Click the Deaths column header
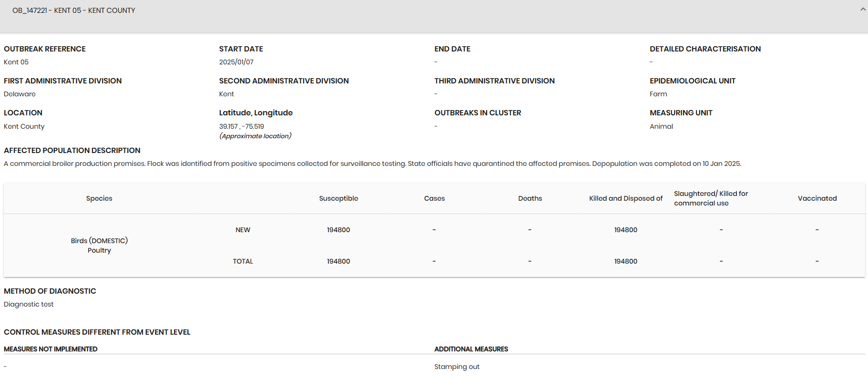Viewport: 868px width, 379px height. (x=530, y=198)
